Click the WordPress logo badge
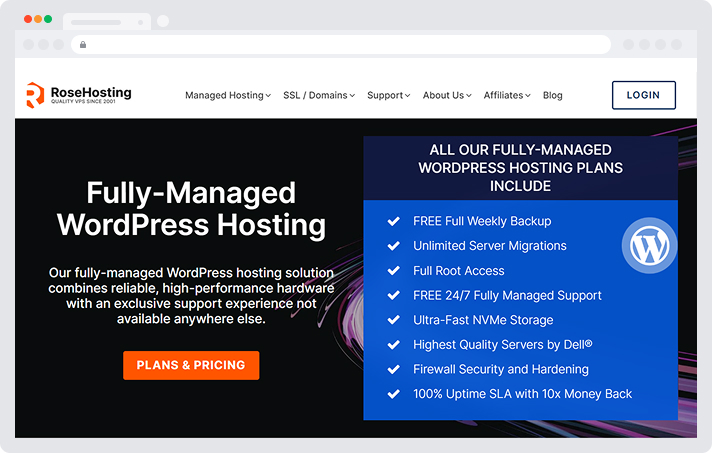 (649, 246)
